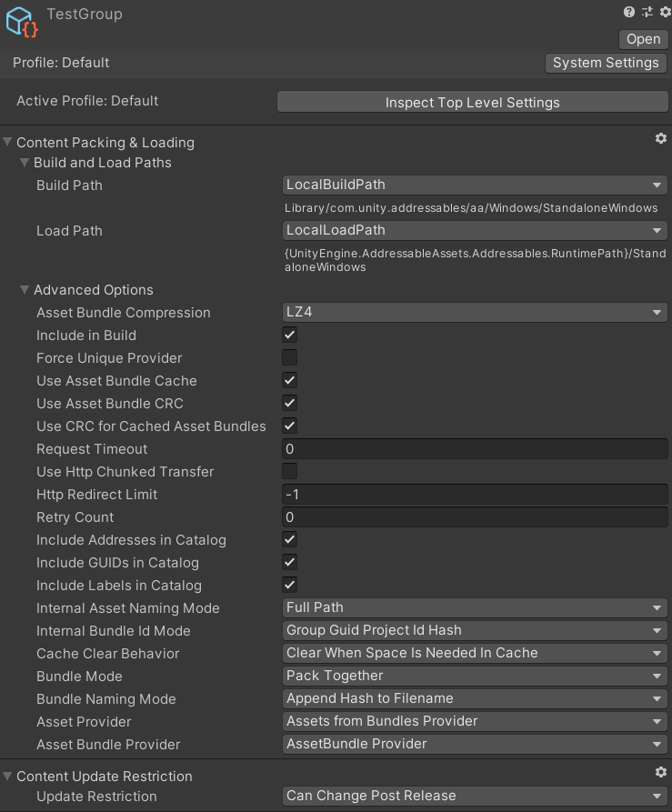Enable Force Unique Provider
This screenshot has height=812, width=672.
tap(289, 357)
